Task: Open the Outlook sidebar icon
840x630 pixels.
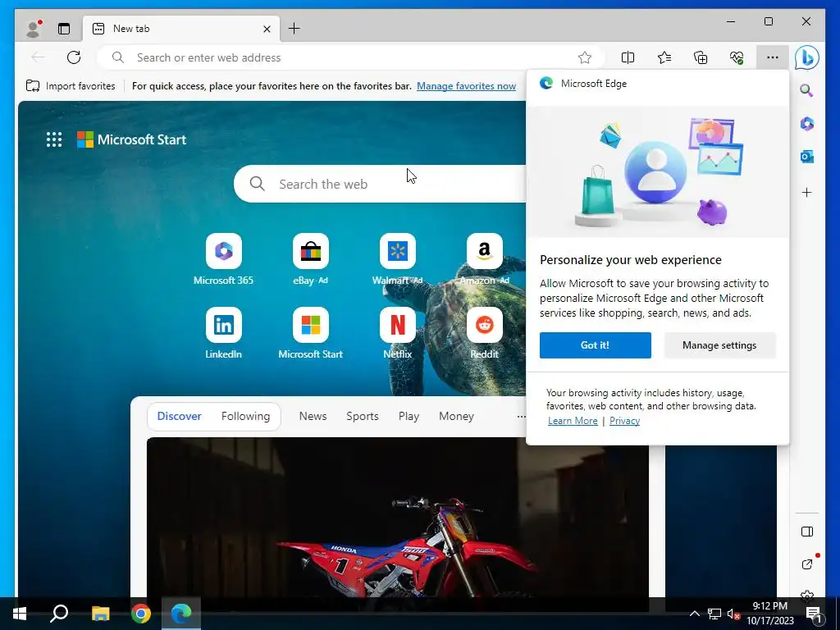Action: pos(807,157)
